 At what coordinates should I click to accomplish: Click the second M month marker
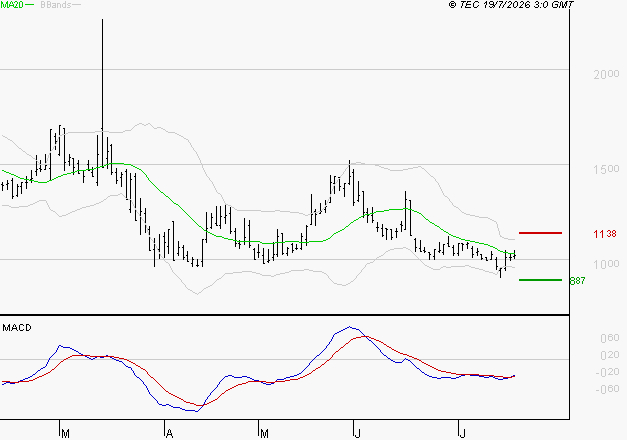click(264, 434)
